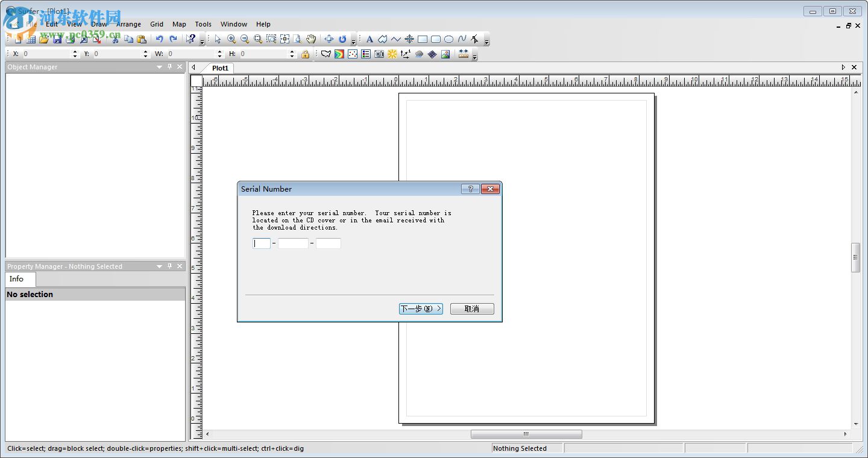Expand toolbar options beside the Rotate icon

pyautogui.click(x=354, y=42)
